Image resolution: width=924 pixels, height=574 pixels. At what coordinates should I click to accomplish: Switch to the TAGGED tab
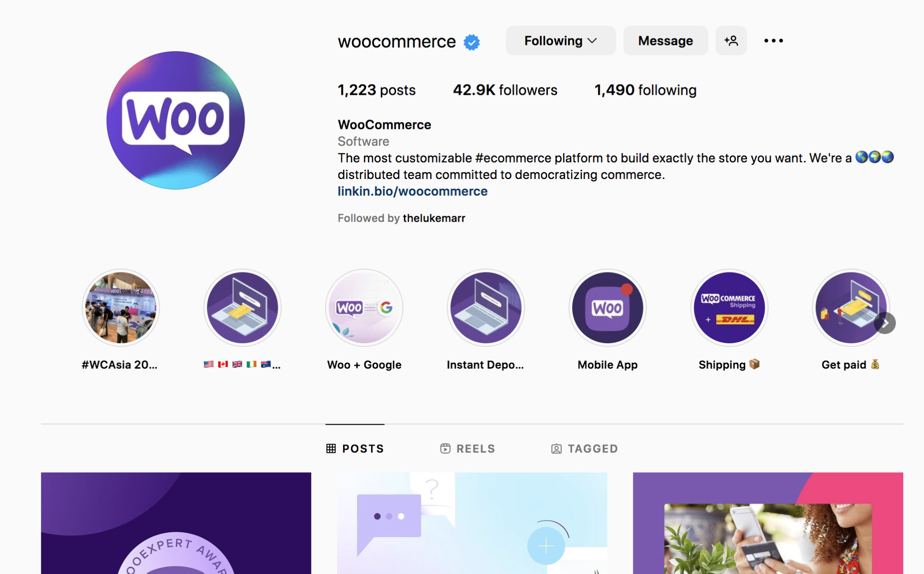584,448
